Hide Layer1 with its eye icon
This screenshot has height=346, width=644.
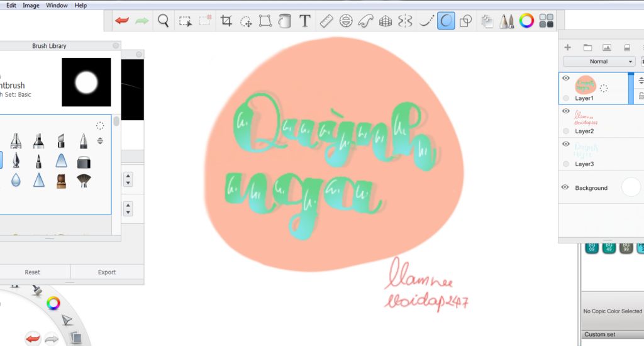coord(566,78)
